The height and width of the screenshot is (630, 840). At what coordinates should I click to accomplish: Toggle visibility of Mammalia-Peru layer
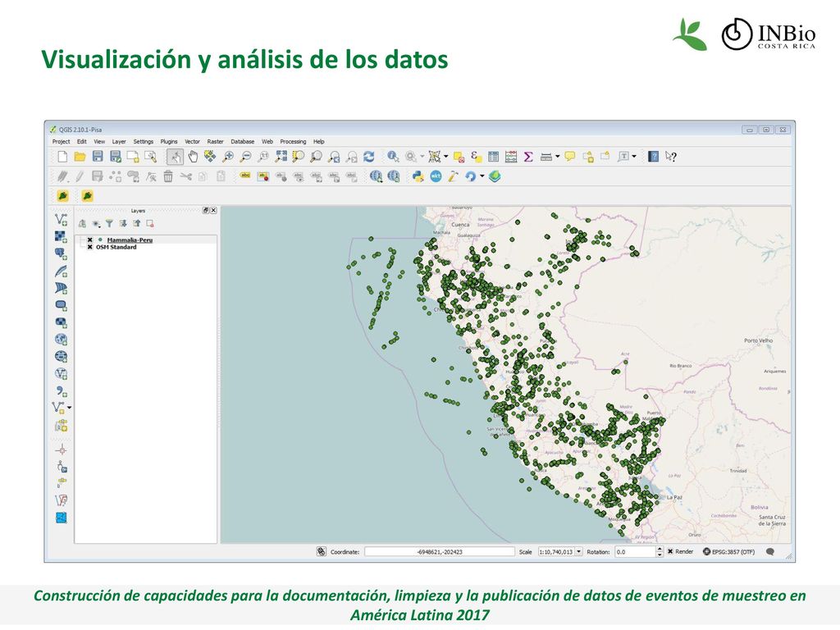click(90, 240)
